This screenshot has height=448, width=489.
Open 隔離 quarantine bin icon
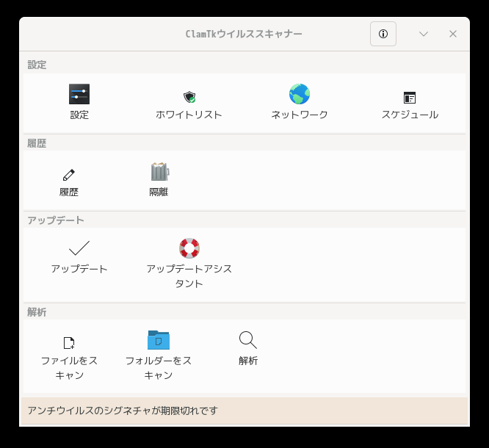tap(160, 171)
